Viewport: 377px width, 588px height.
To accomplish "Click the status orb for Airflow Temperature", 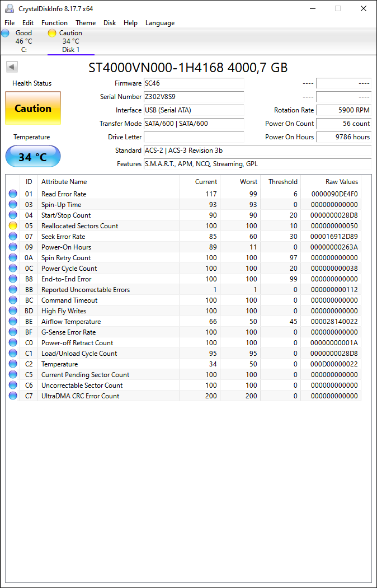I will [13, 321].
